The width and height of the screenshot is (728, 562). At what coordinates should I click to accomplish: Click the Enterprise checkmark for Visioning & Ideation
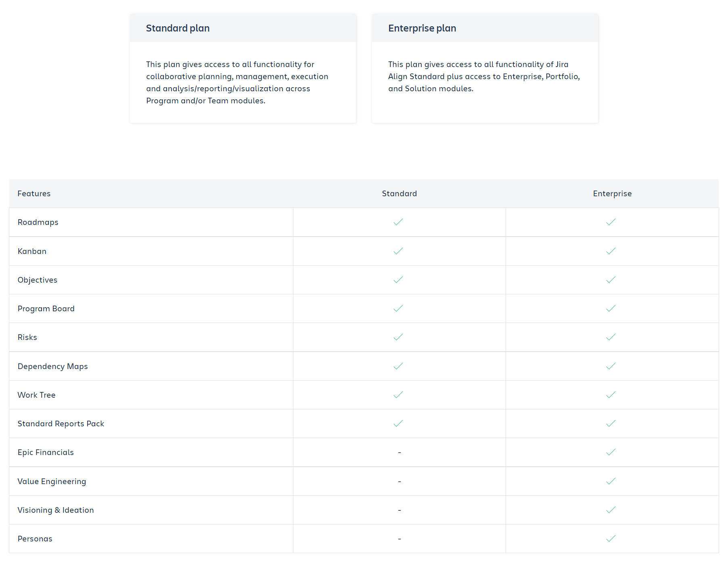[x=611, y=510]
